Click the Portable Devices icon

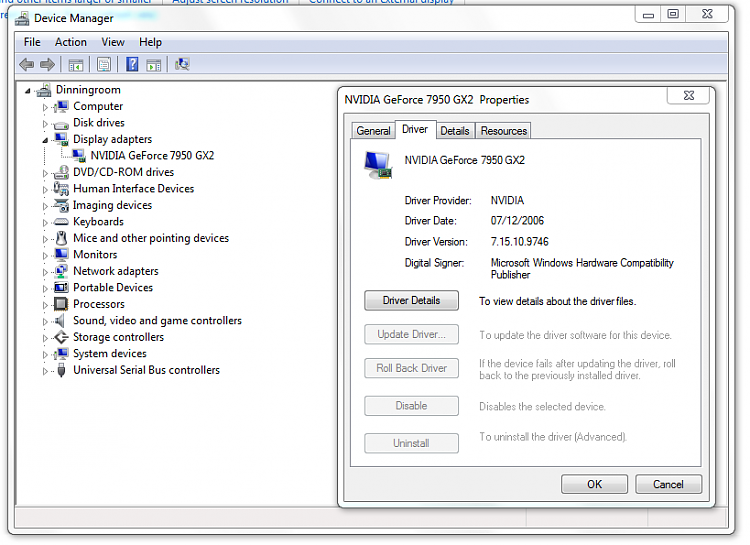(61, 288)
